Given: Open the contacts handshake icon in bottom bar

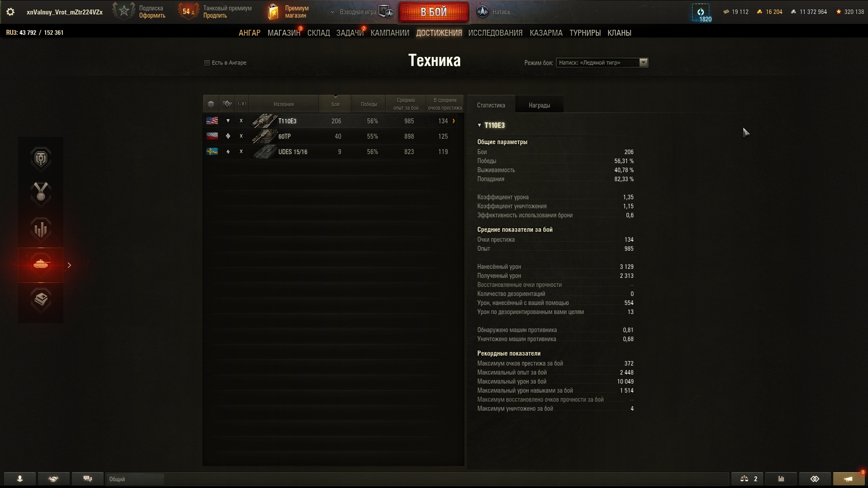Looking at the screenshot, I should click(54, 479).
